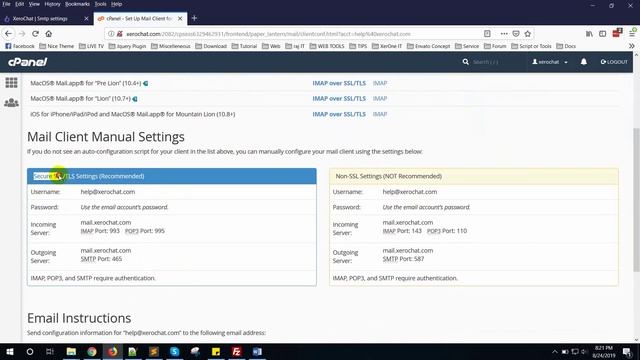Screen dimensions: 640x360
Task: Open the Bookmarks menu
Action: (x=77, y=4)
